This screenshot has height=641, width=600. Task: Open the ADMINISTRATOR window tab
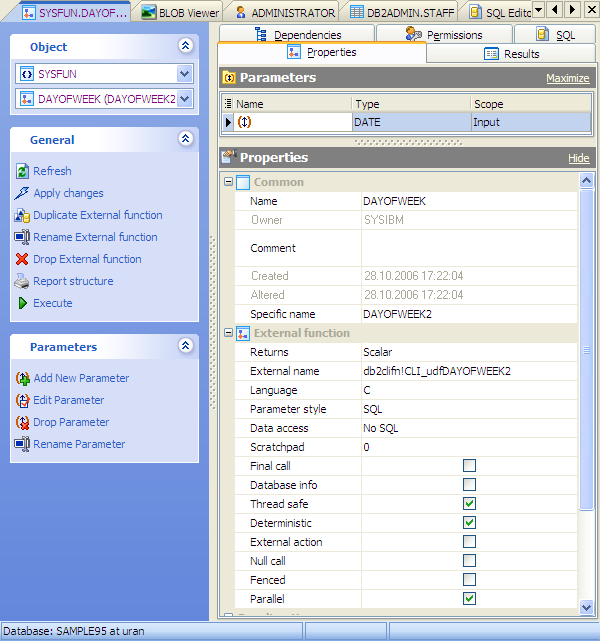[x=285, y=13]
